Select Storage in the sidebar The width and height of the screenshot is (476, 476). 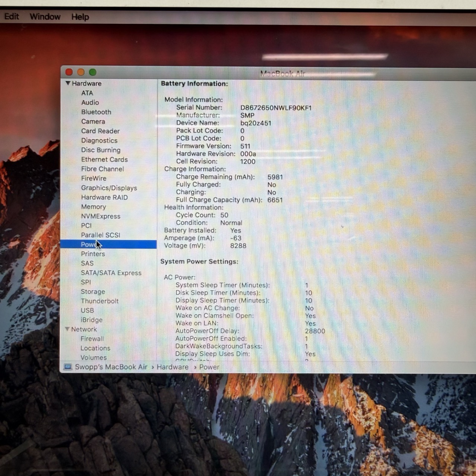tap(93, 292)
